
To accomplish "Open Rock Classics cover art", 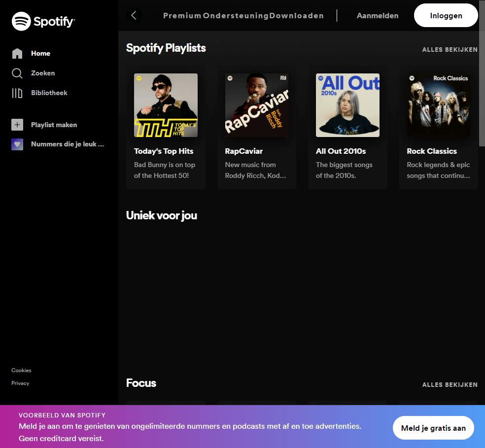I will click(x=439, y=105).
